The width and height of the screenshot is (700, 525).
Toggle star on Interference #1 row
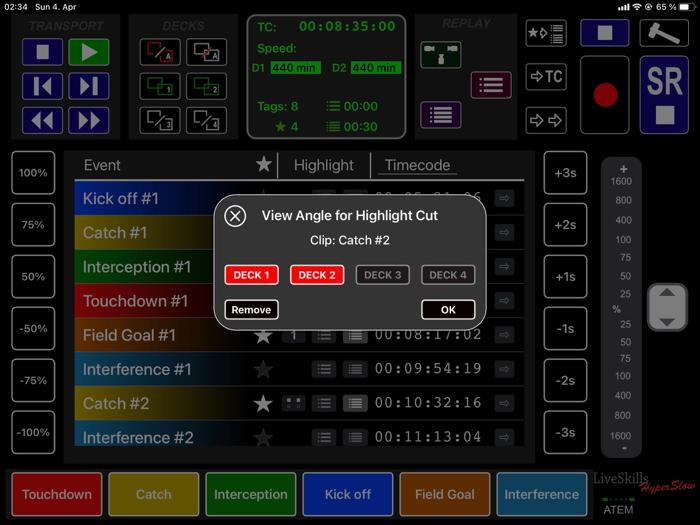pos(263,369)
